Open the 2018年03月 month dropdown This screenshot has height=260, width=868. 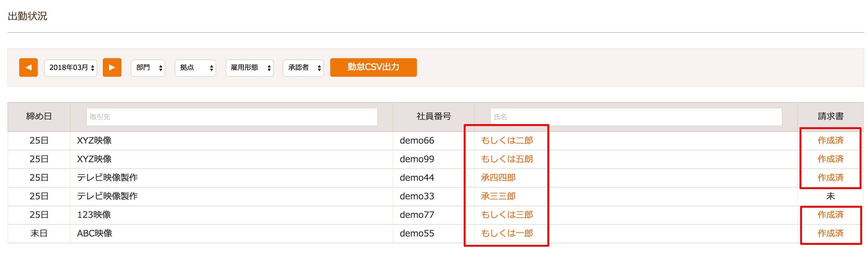tap(71, 68)
